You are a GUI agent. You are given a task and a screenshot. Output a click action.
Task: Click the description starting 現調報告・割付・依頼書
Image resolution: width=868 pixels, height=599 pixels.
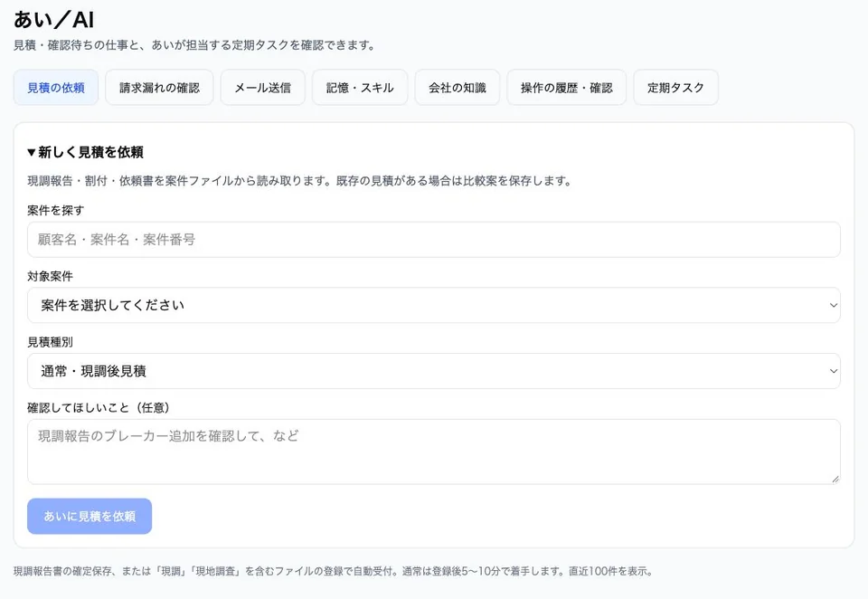click(x=299, y=181)
